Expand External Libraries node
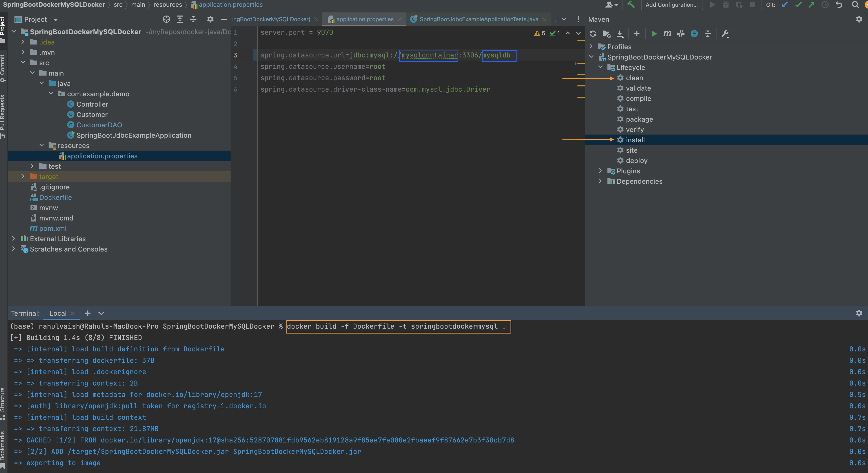The image size is (868, 473). coord(13,239)
